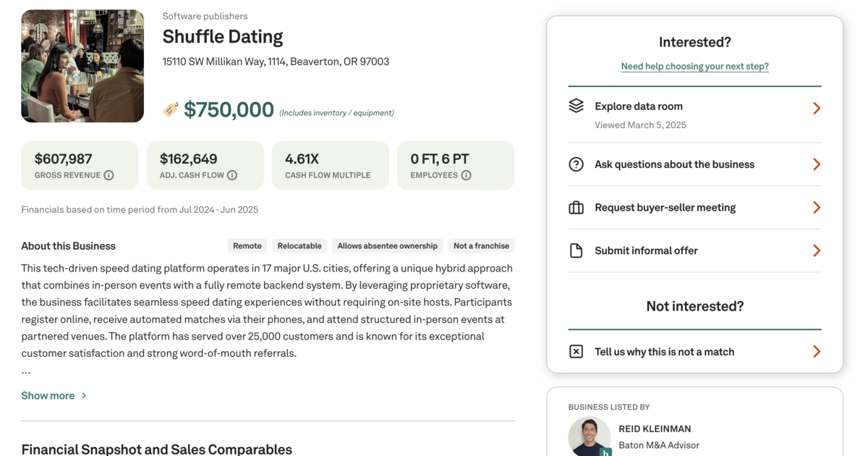The width and height of the screenshot is (868, 456).
Task: Click the arrow on Request buyer-seller meeting row
Action: pos(816,208)
